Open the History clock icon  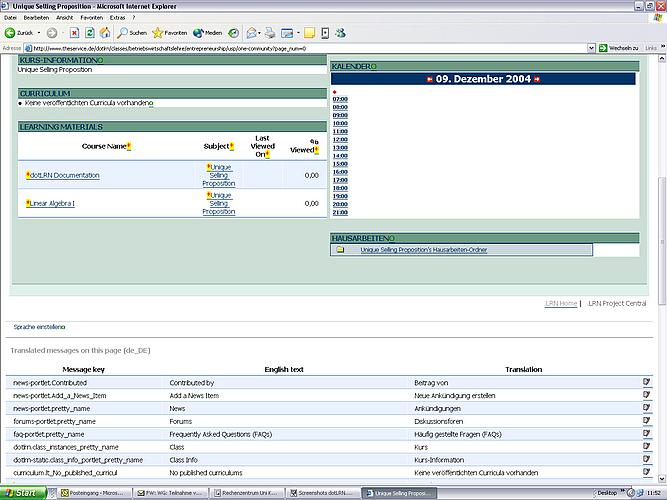pyautogui.click(x=233, y=33)
